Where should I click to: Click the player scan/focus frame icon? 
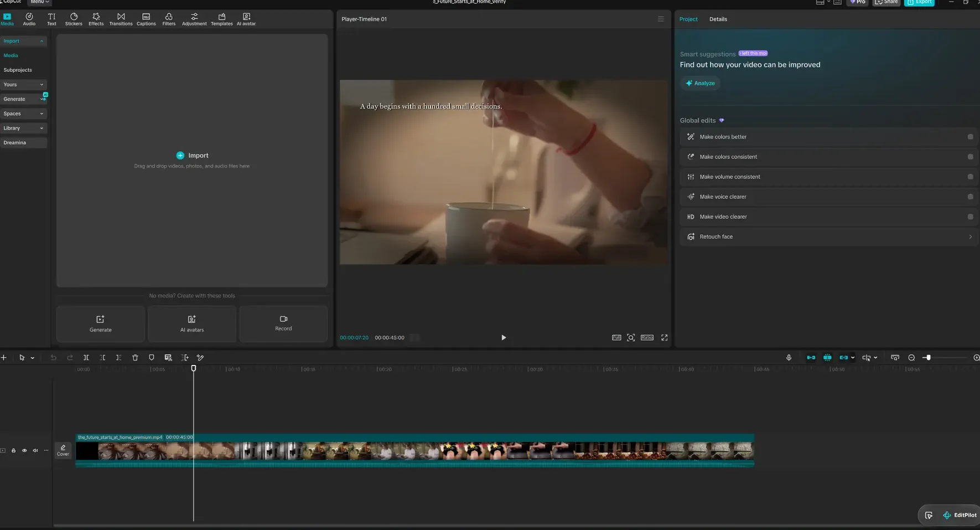coord(631,337)
